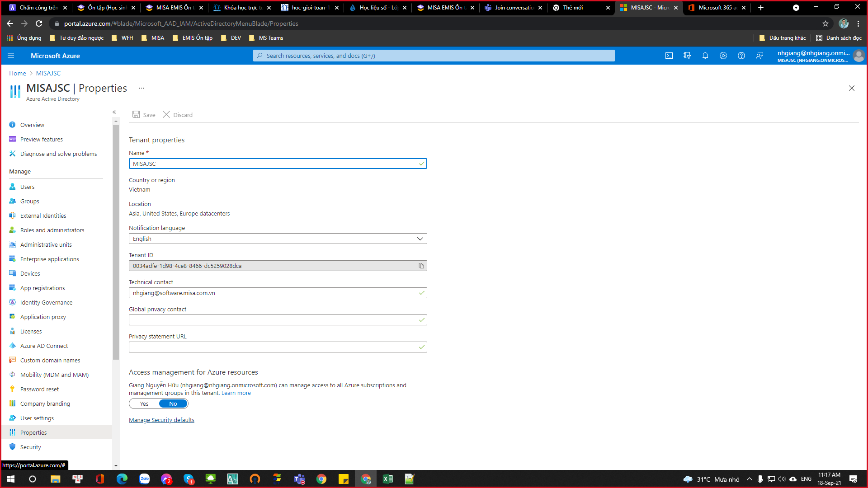Image resolution: width=868 pixels, height=488 pixels.
Task: Click Manage Security defaults link
Action: pos(161,420)
